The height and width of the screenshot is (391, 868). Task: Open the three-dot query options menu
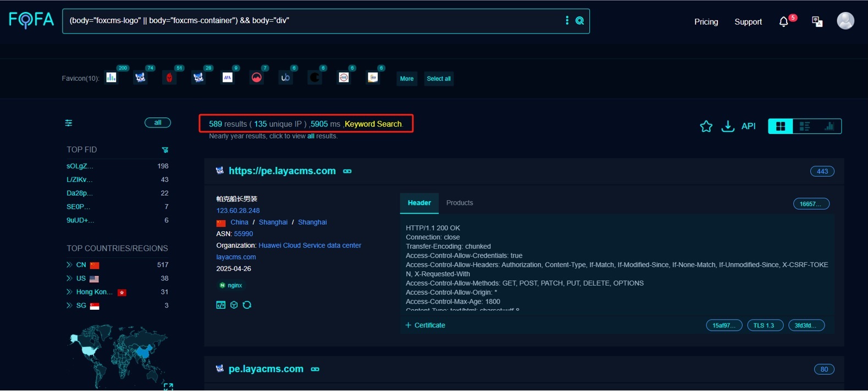[x=567, y=21]
